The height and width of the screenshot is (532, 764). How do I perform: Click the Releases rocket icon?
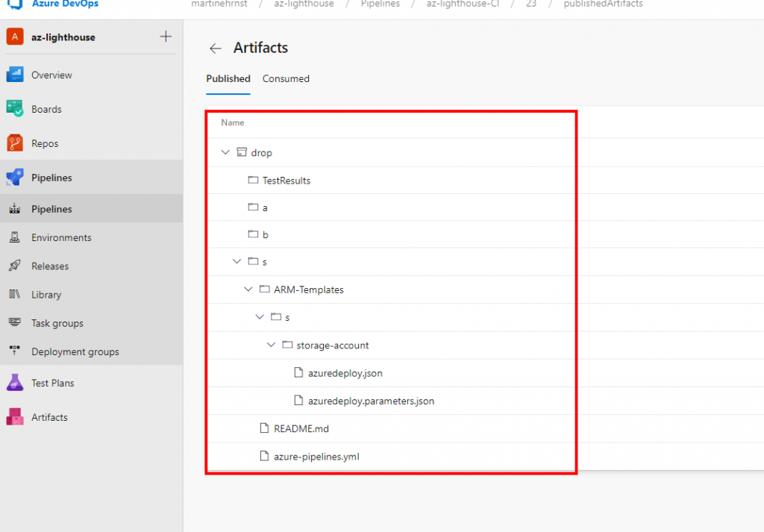pos(15,266)
